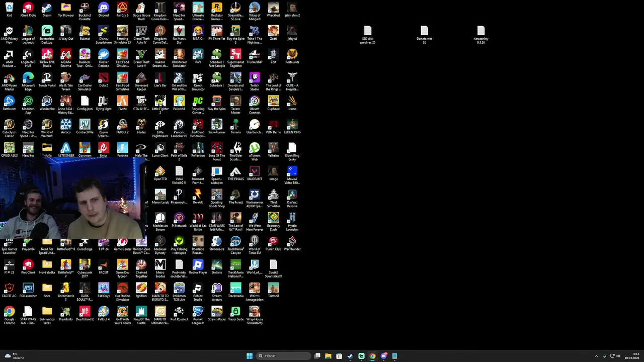Open the ELDEN RING shortcut
The height and width of the screenshot is (362, 644).
[292, 126]
